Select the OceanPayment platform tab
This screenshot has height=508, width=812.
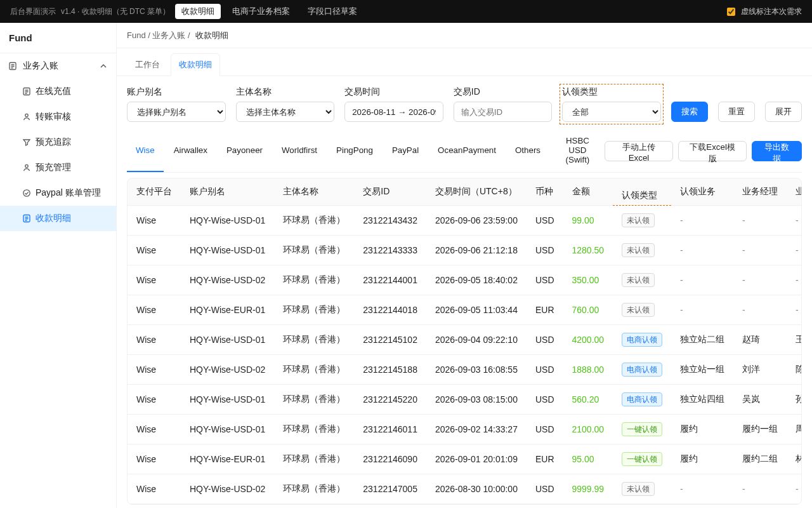pos(467,150)
